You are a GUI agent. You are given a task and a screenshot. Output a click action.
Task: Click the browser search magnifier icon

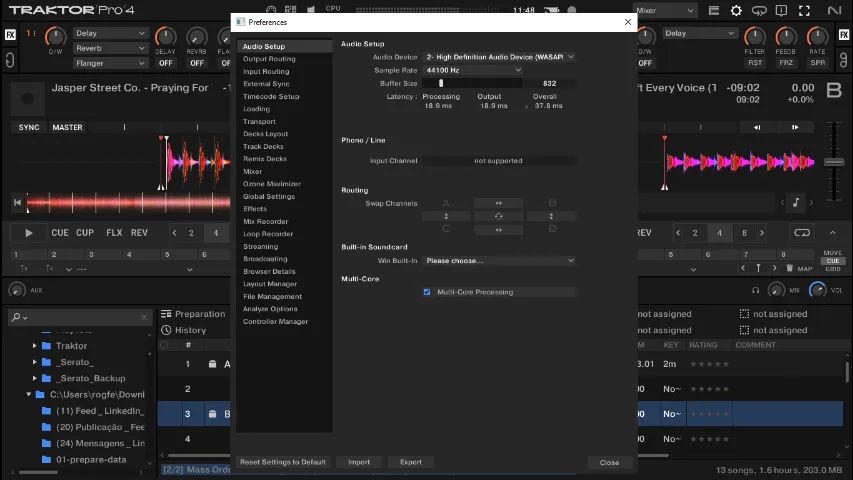tap(17, 317)
